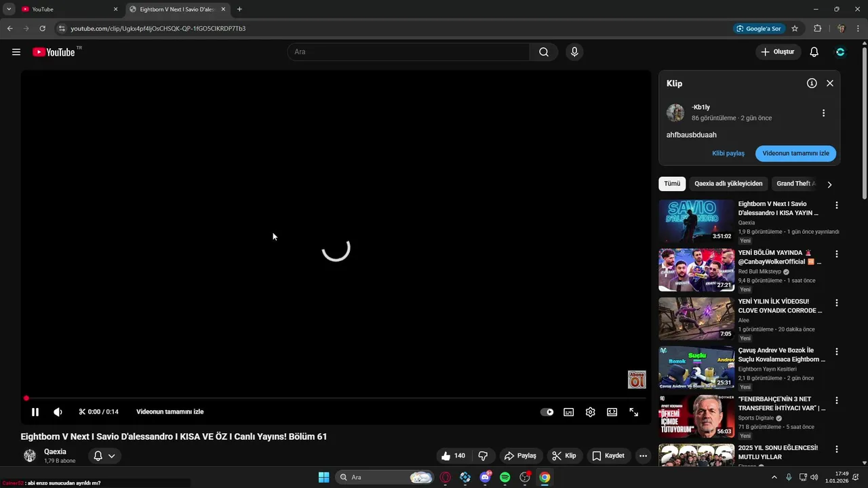Screen dimensions: 868x488
Task: Show clip info in Klip panel
Action: click(812, 83)
